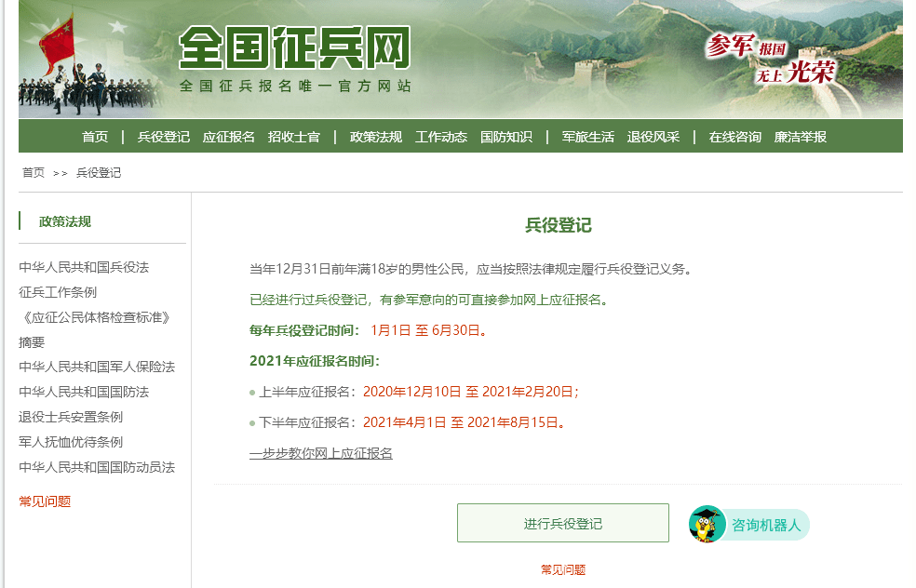Go to 应征报名 in the navigation bar
The image size is (916, 588).
(228, 137)
